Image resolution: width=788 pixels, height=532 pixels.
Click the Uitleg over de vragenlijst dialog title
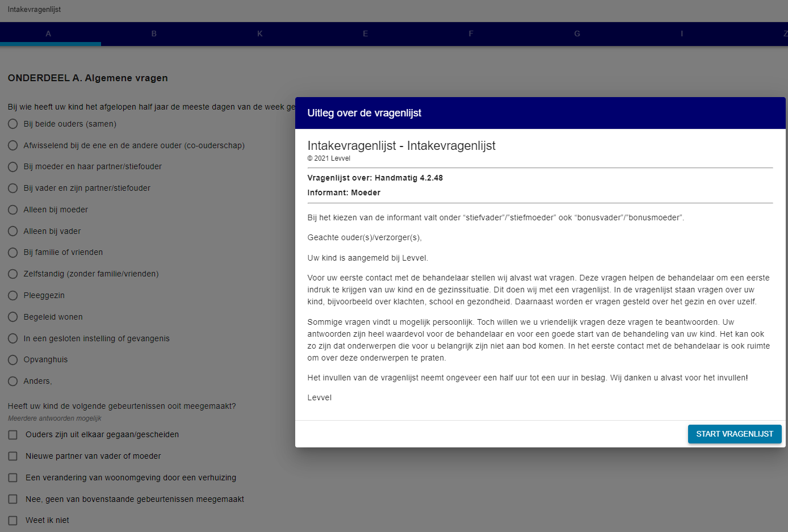[x=364, y=113]
